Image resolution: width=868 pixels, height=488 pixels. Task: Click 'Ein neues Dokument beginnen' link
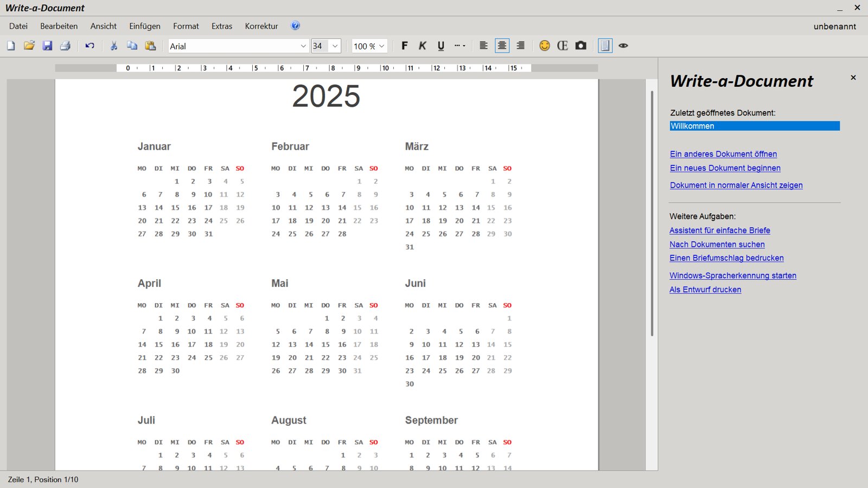pyautogui.click(x=725, y=168)
